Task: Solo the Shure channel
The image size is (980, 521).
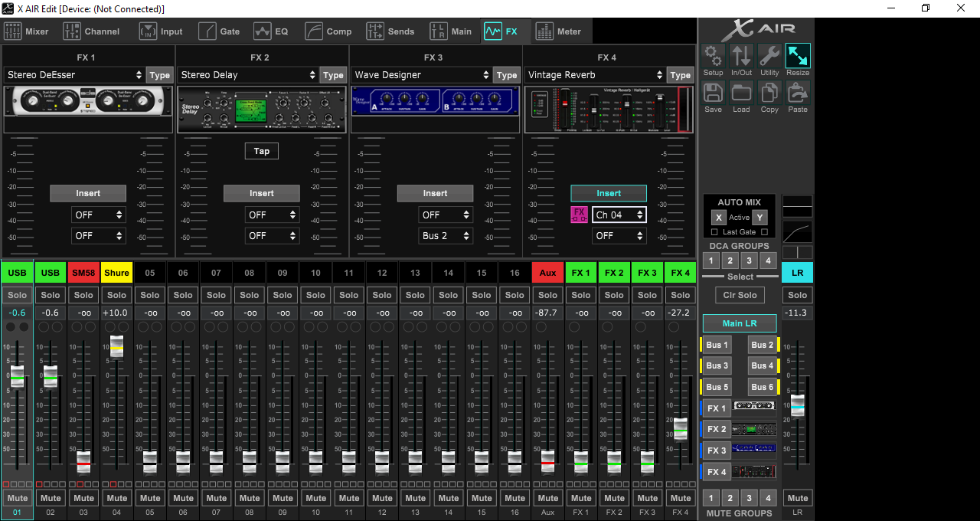Action: 116,295
